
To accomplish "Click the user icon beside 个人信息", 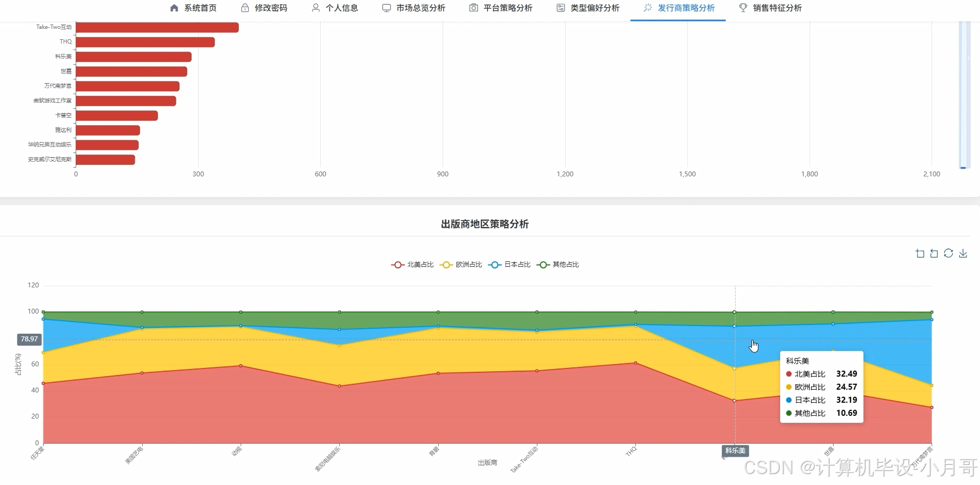I will (316, 8).
